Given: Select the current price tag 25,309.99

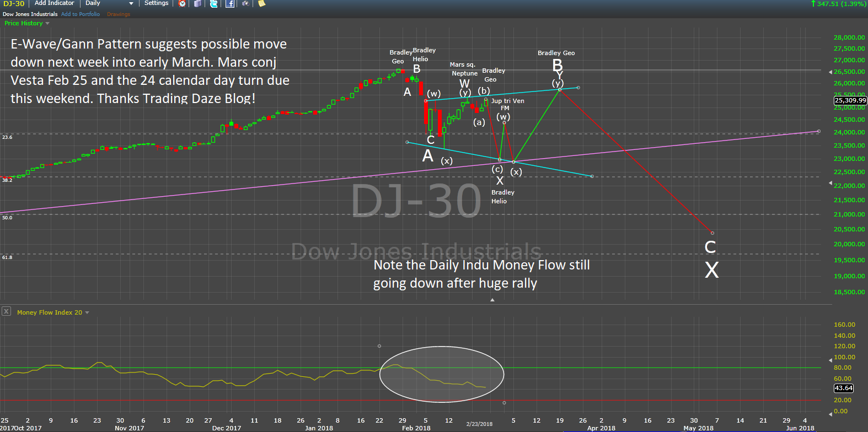Looking at the screenshot, I should tap(850, 100).
